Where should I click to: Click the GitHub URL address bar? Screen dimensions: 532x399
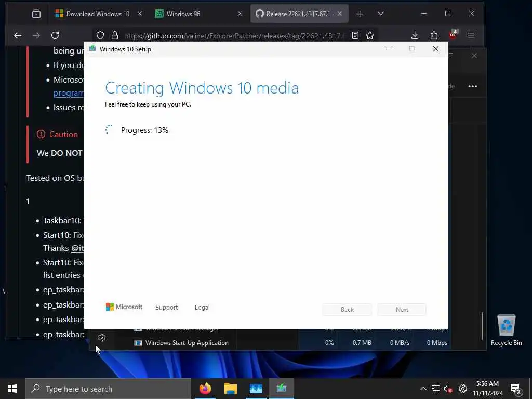pyautogui.click(x=234, y=36)
